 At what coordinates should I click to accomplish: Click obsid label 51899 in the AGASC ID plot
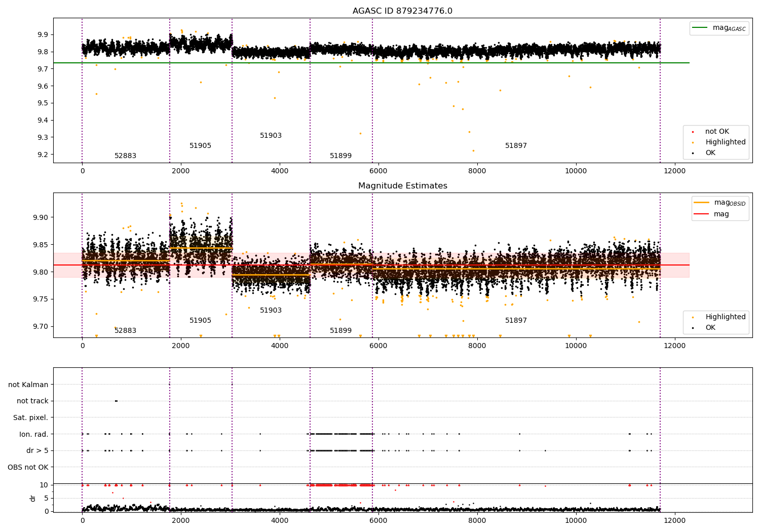340,156
